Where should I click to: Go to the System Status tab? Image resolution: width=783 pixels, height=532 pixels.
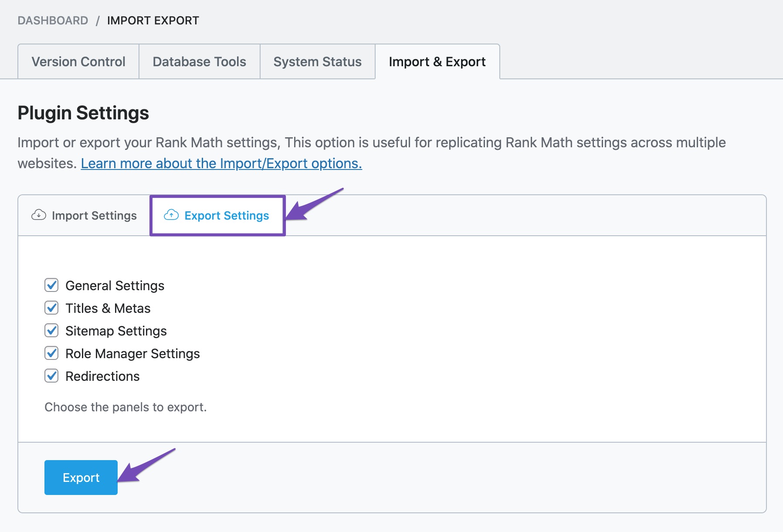tap(318, 61)
